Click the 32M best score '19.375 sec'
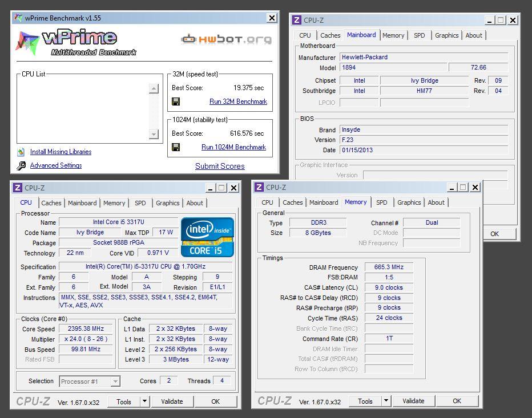Viewport: 532px width, 418px height. (x=249, y=88)
